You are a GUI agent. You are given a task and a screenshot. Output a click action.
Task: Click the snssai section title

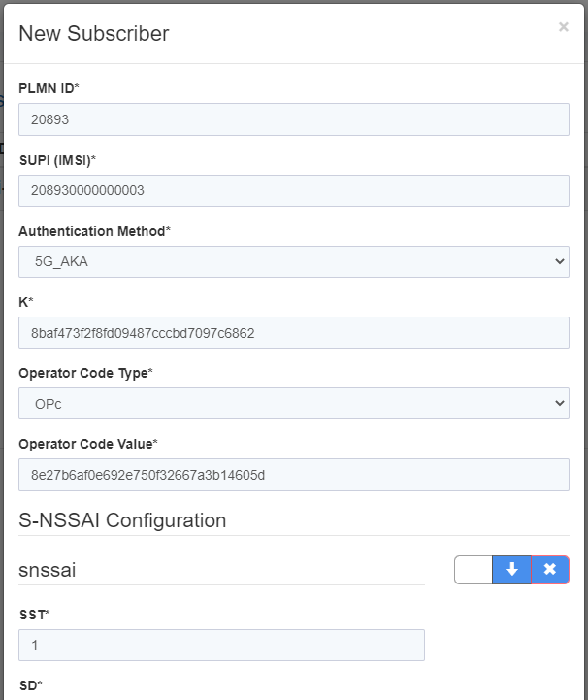(x=48, y=570)
